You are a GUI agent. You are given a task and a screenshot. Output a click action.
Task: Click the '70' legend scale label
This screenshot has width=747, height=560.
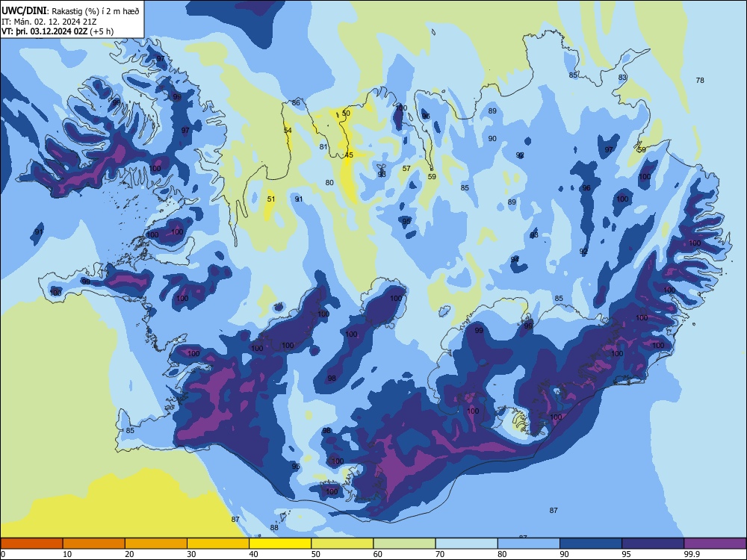[x=440, y=554]
